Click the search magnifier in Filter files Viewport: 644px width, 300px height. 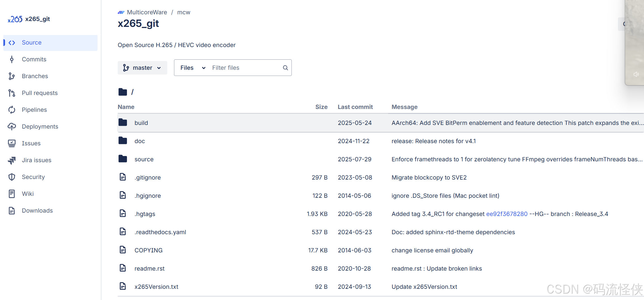(x=285, y=68)
